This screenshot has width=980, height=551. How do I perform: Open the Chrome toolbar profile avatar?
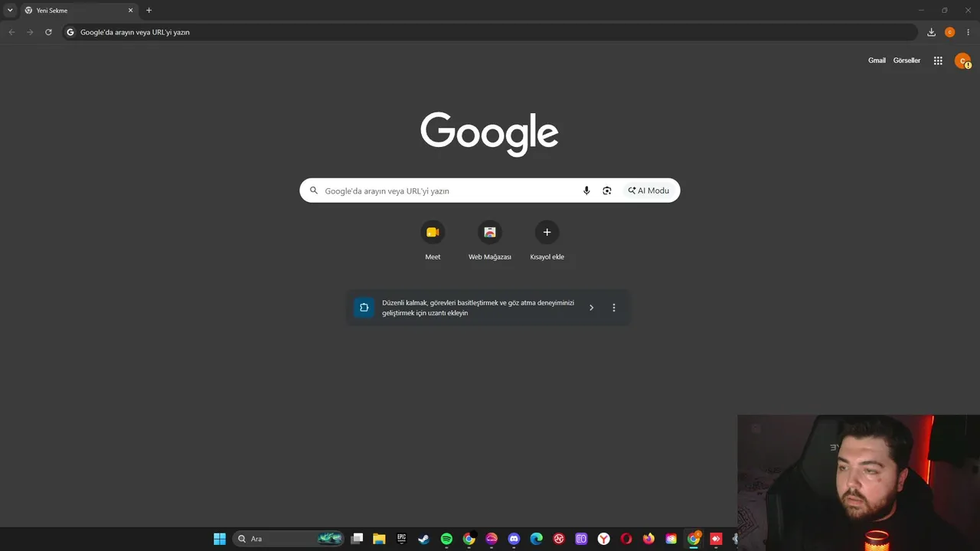tap(949, 32)
